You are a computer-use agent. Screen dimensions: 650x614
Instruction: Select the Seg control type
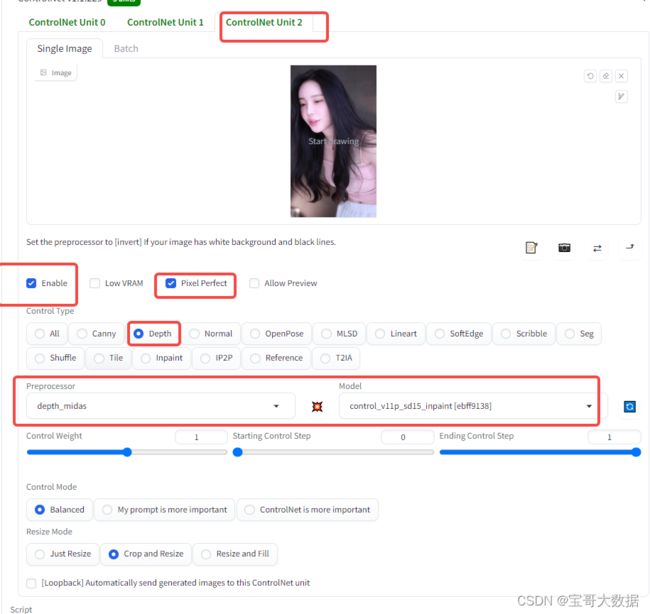pyautogui.click(x=580, y=334)
